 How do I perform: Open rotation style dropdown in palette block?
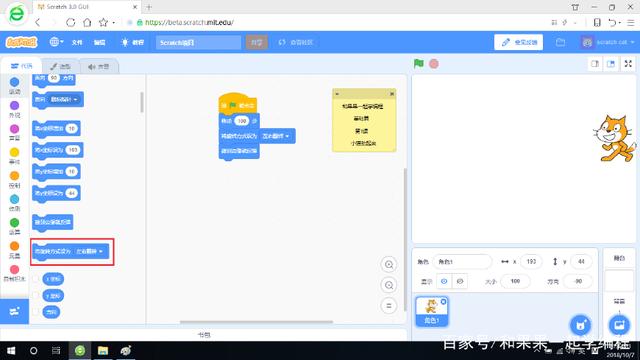point(90,251)
